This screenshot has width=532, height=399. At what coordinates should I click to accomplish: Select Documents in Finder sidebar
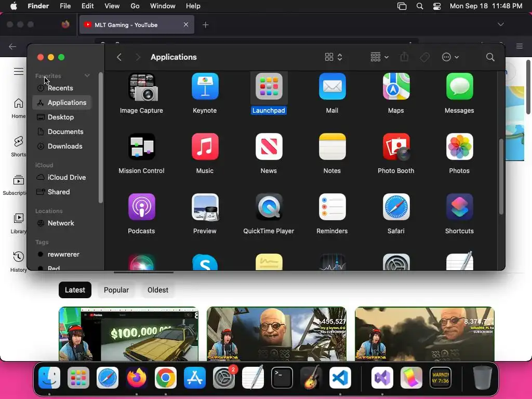[62, 131]
